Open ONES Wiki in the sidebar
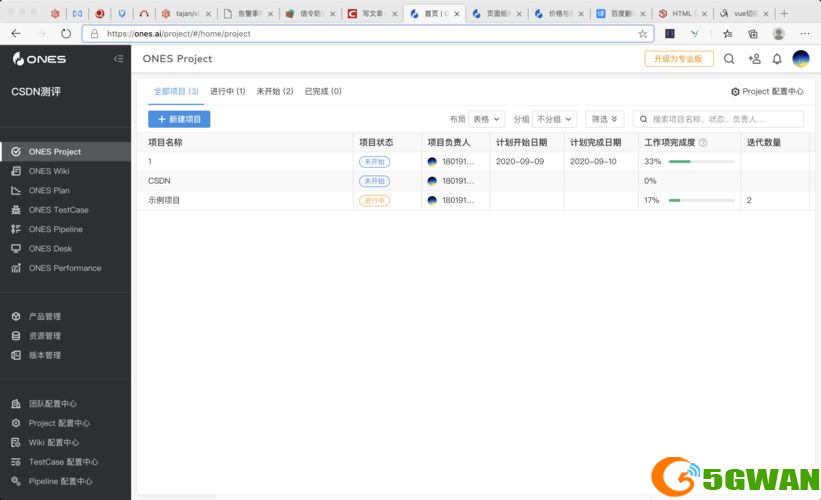The width and height of the screenshot is (821, 500). click(x=65, y=171)
